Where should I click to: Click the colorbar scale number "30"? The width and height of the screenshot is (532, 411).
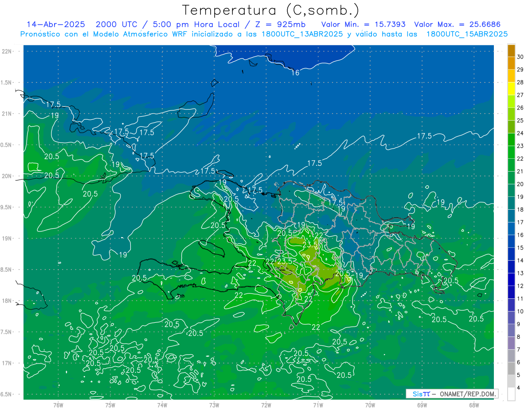[x=520, y=57]
